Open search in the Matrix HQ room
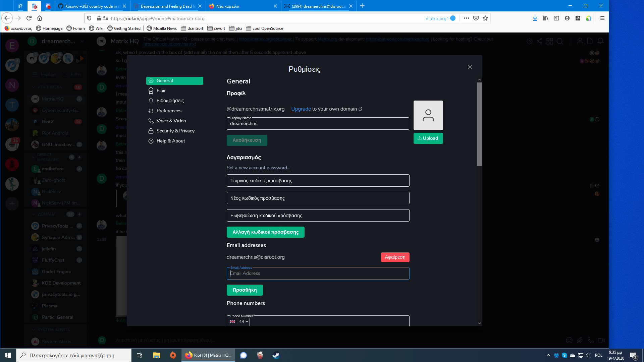Image resolution: width=644 pixels, height=362 pixels. tap(560, 42)
